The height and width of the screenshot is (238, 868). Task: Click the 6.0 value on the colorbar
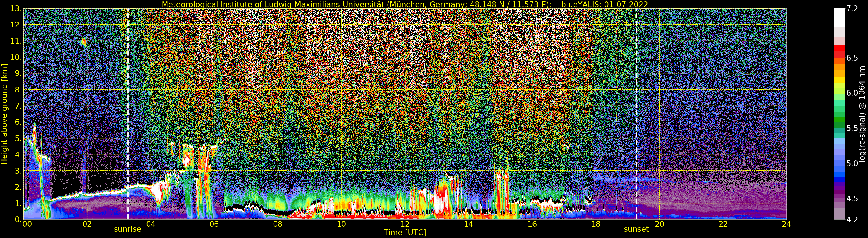852,93
